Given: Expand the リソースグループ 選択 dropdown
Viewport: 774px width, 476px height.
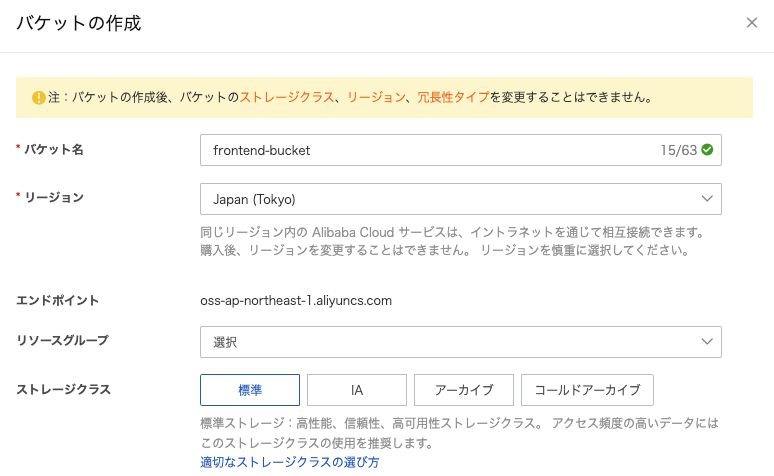Looking at the screenshot, I should tap(460, 342).
